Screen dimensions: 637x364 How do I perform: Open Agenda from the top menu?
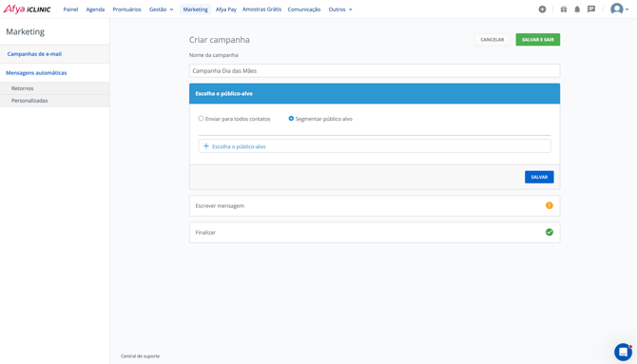(x=95, y=10)
